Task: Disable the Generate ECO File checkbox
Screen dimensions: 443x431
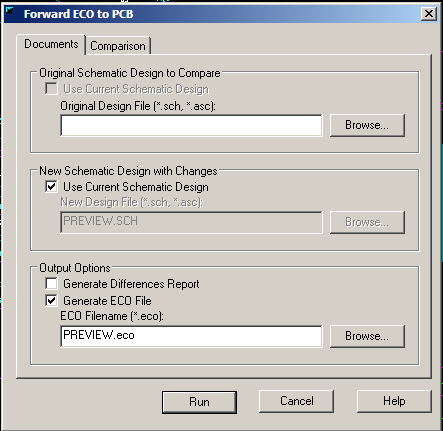Action: [51, 301]
